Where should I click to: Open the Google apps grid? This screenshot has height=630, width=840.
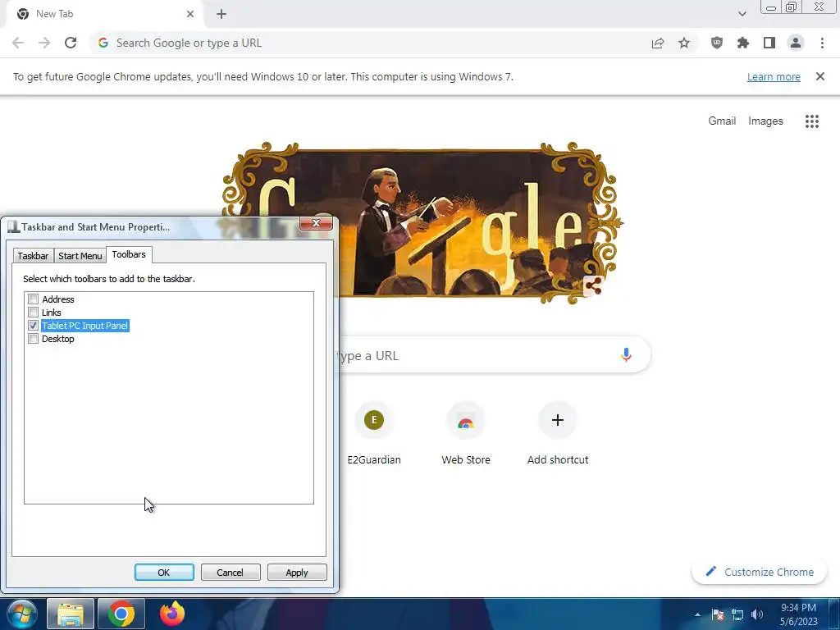tap(811, 121)
